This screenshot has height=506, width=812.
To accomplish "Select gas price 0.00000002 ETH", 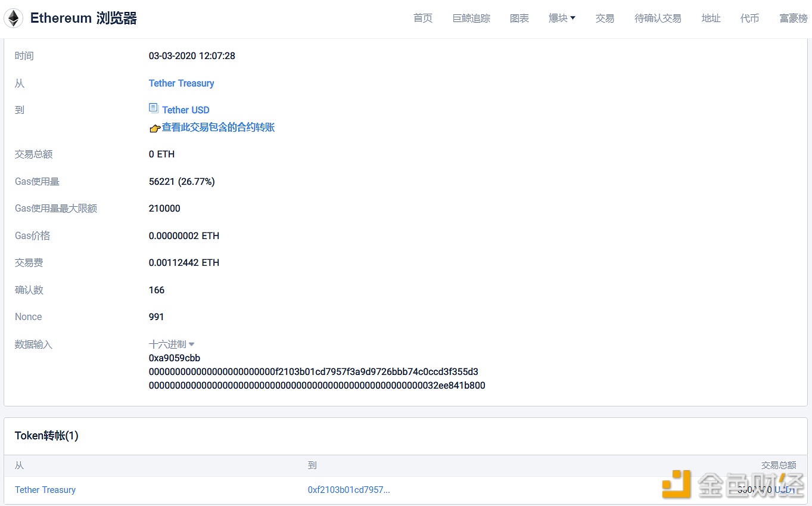I will click(184, 236).
